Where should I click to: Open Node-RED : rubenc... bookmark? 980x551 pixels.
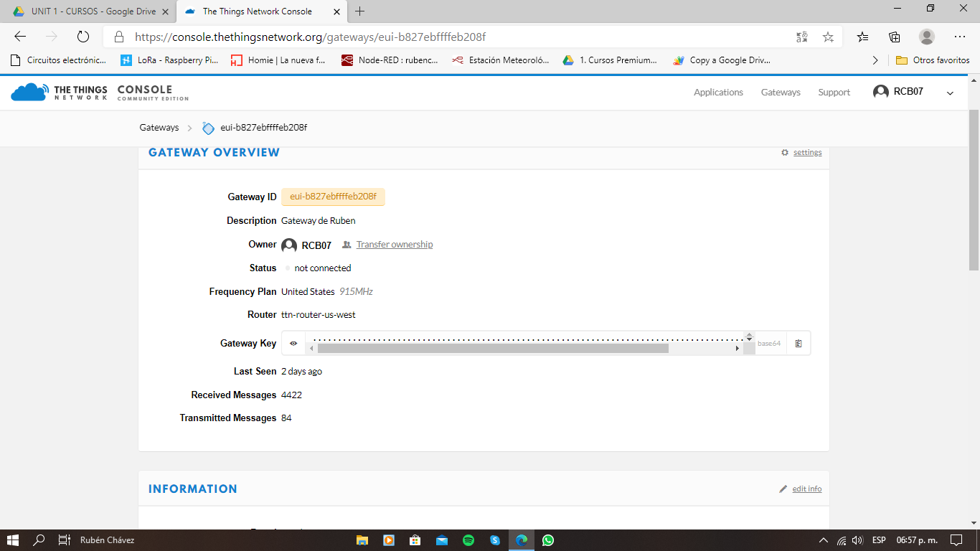390,60
